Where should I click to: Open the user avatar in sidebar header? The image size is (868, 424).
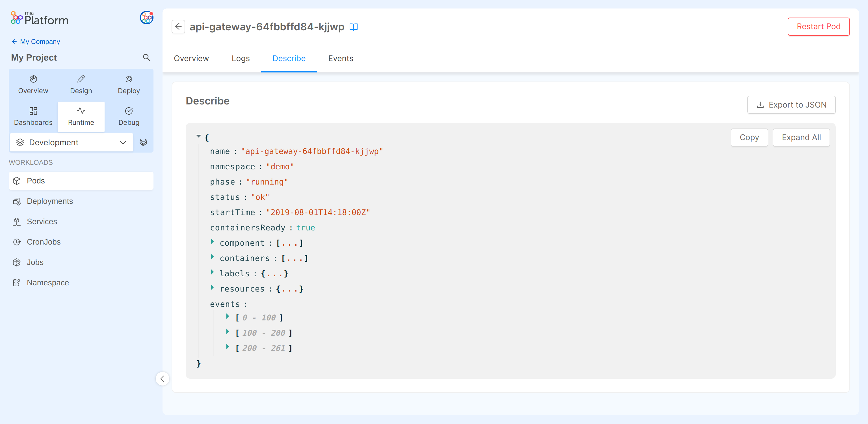click(146, 18)
